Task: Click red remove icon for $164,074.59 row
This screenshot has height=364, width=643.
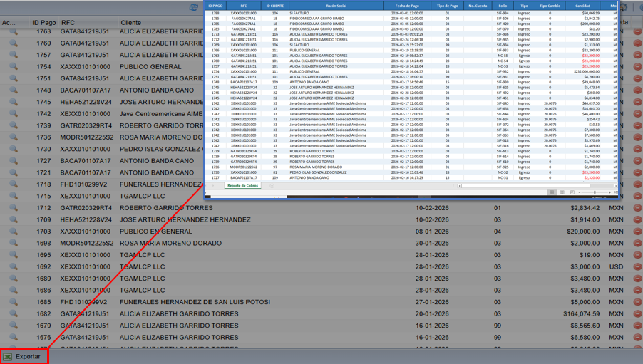Action: tap(637, 313)
